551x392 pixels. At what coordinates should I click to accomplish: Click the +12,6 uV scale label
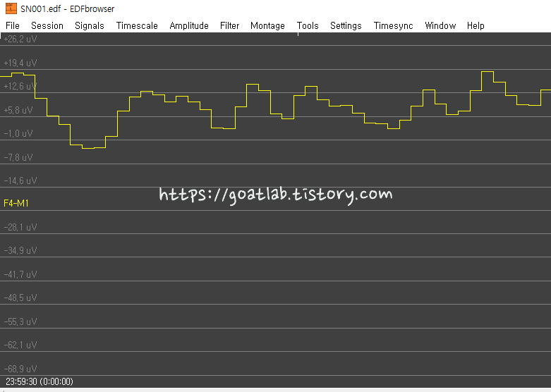coord(20,87)
